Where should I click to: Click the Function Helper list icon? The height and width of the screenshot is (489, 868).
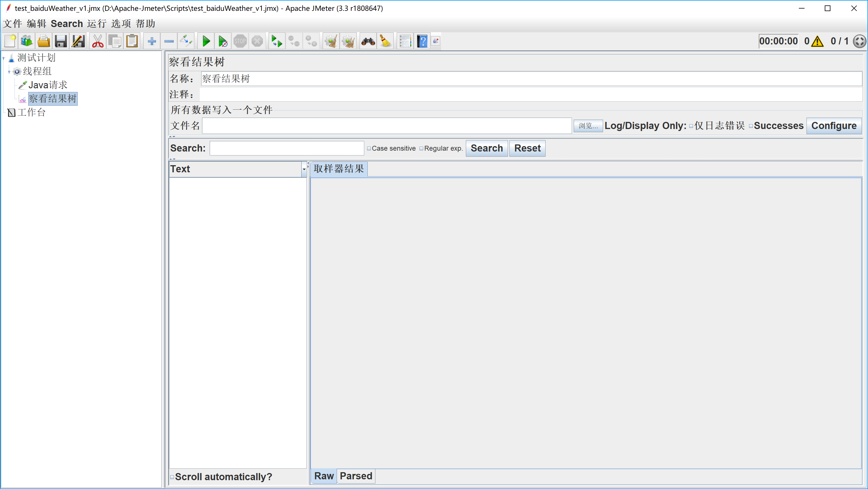pyautogui.click(x=405, y=42)
